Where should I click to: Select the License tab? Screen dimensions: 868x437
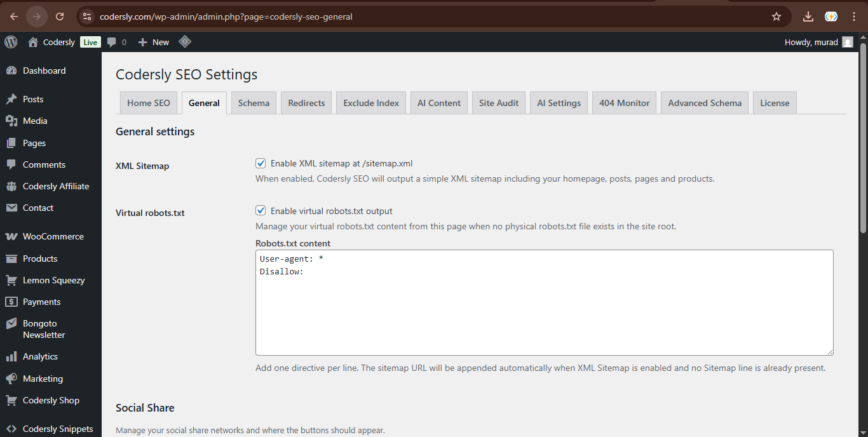[775, 102]
